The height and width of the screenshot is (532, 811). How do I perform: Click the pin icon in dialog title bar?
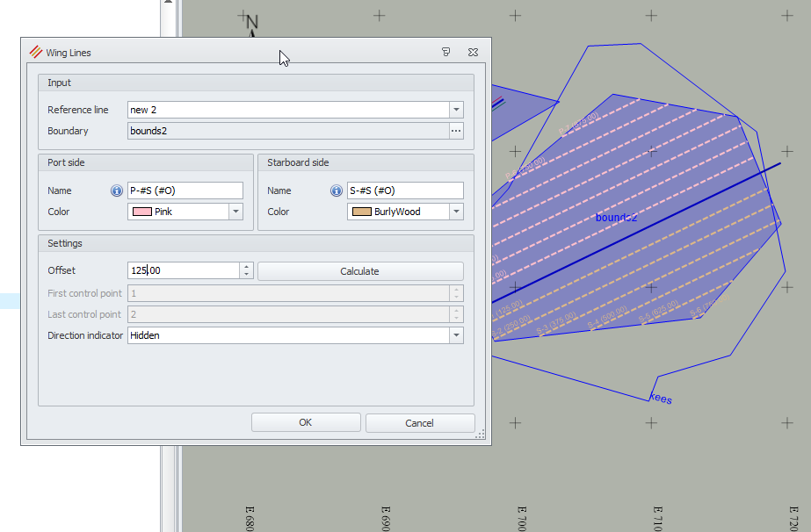pos(446,53)
